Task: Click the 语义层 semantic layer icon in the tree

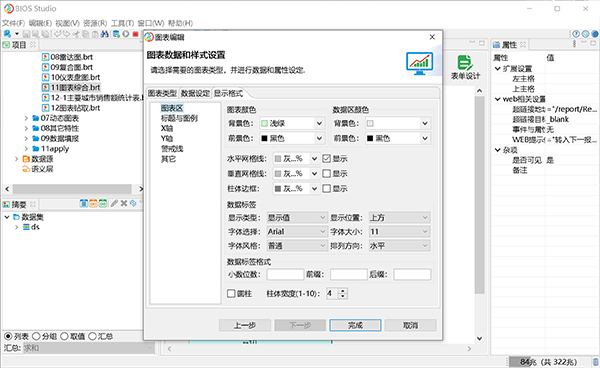Action: [26, 169]
